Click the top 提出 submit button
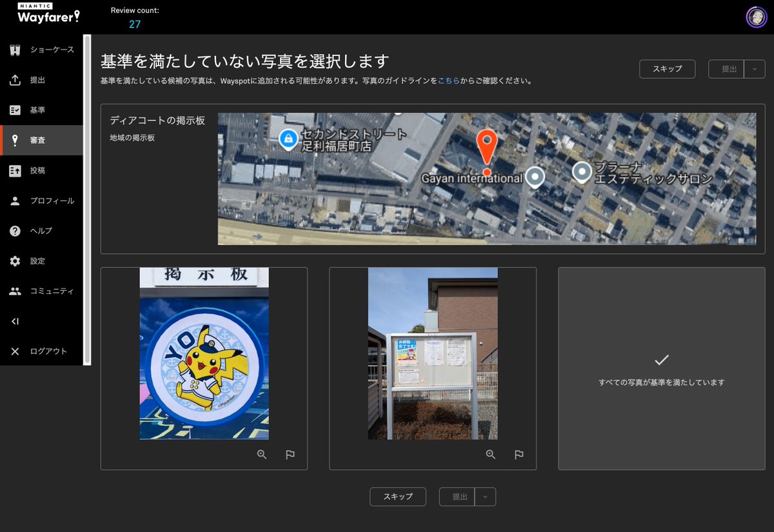The width and height of the screenshot is (774, 532). (x=726, y=69)
